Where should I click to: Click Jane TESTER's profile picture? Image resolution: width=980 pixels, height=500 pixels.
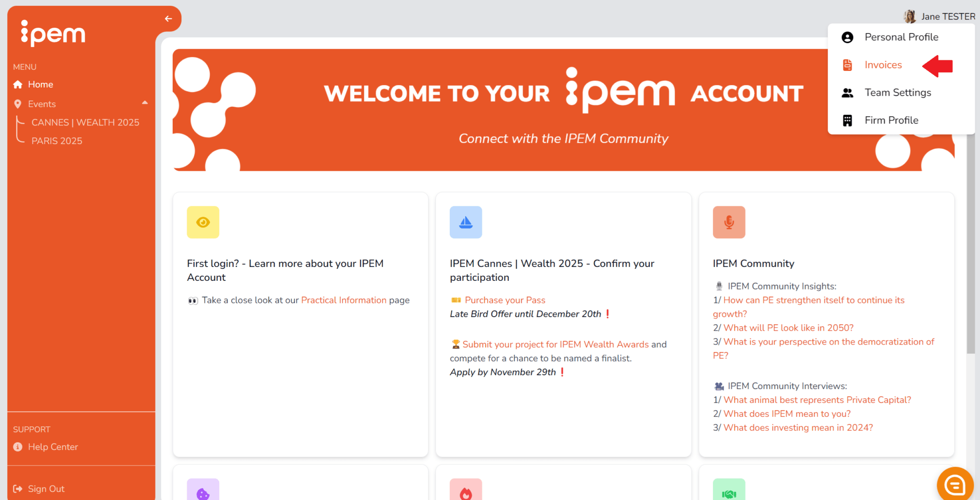pos(910,16)
